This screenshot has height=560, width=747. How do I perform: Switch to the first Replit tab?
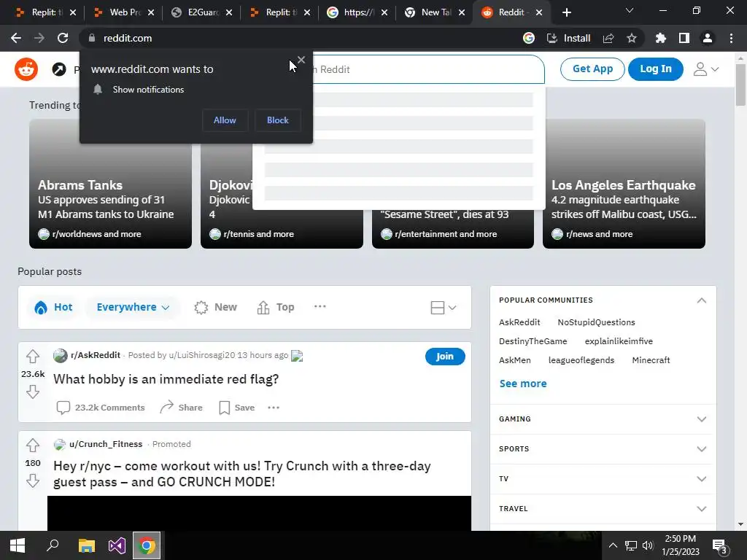point(45,12)
